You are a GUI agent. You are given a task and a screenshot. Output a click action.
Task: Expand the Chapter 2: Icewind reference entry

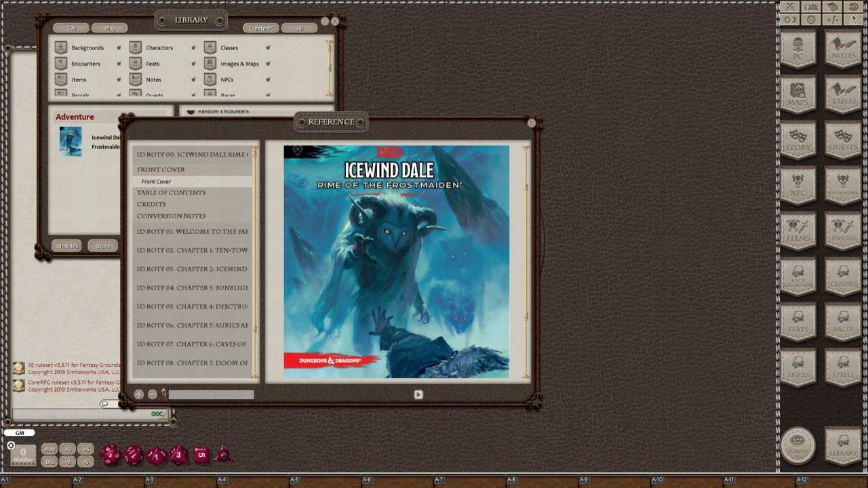[192, 268]
